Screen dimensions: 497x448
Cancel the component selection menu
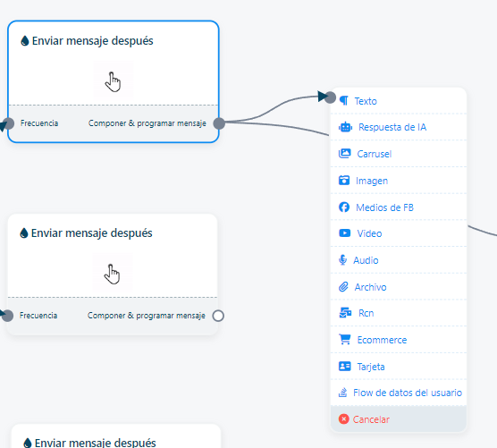(x=399, y=419)
